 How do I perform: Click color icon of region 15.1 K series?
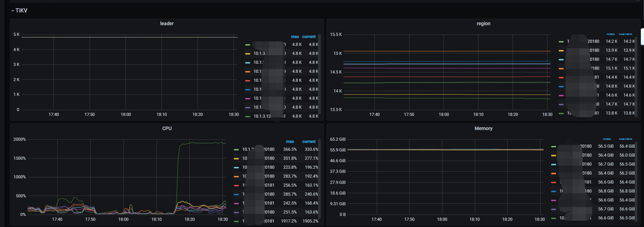561,69
